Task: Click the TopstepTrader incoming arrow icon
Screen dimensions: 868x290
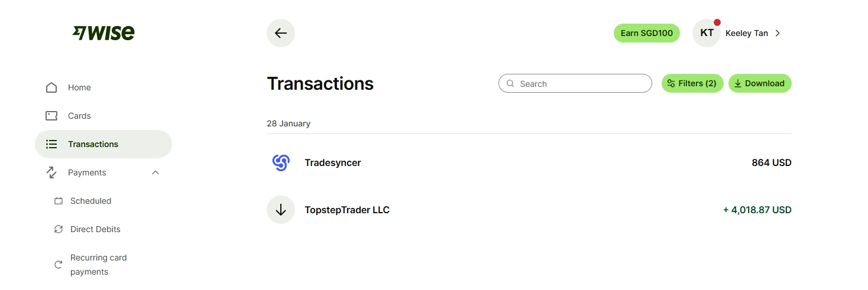Action: (x=281, y=210)
